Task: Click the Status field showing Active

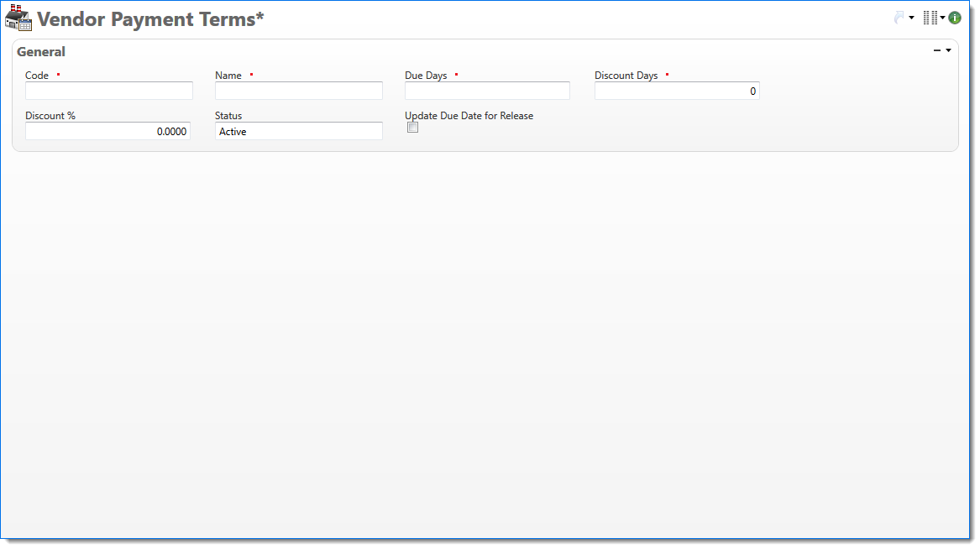Action: point(299,132)
